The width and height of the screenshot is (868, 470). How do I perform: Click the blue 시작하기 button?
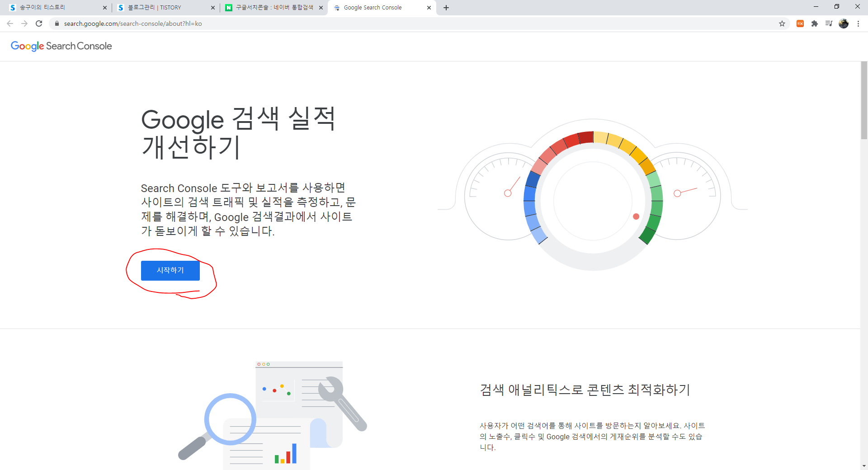(x=170, y=270)
